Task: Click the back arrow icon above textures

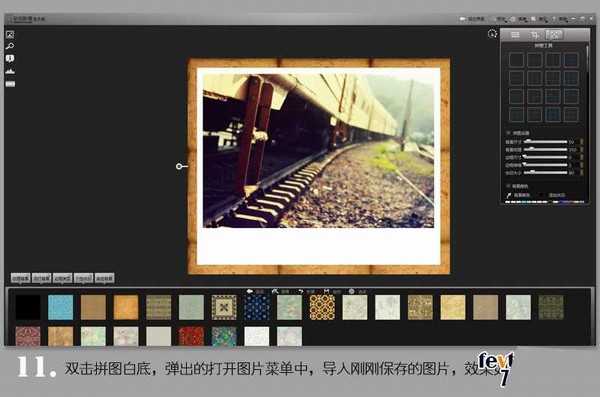Action: pos(249,291)
